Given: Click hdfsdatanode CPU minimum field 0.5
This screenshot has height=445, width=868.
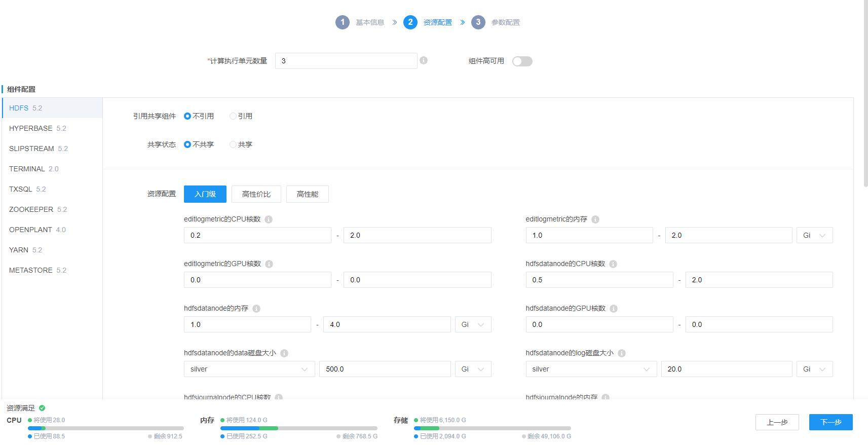Looking at the screenshot, I should coord(599,280).
